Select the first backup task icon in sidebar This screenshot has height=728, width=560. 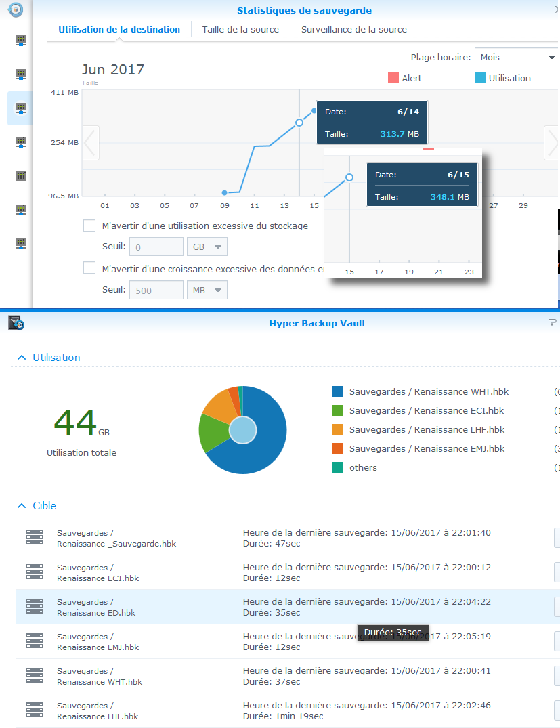pyautogui.click(x=21, y=41)
